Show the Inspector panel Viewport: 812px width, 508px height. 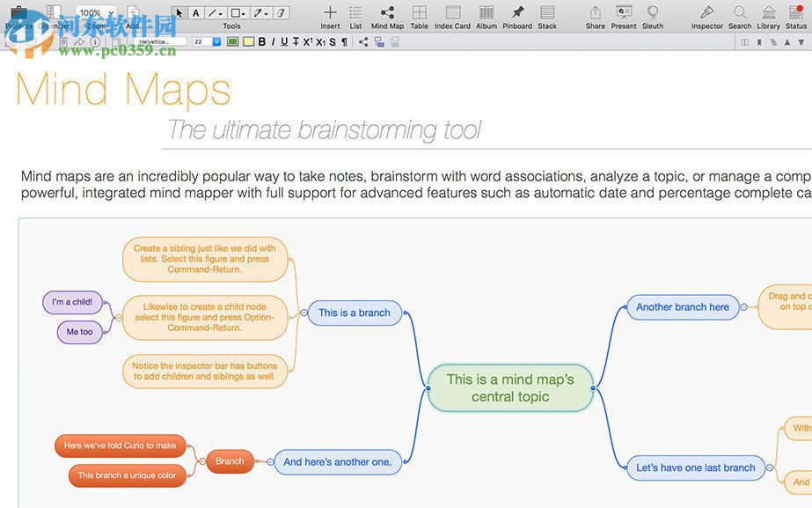706,12
